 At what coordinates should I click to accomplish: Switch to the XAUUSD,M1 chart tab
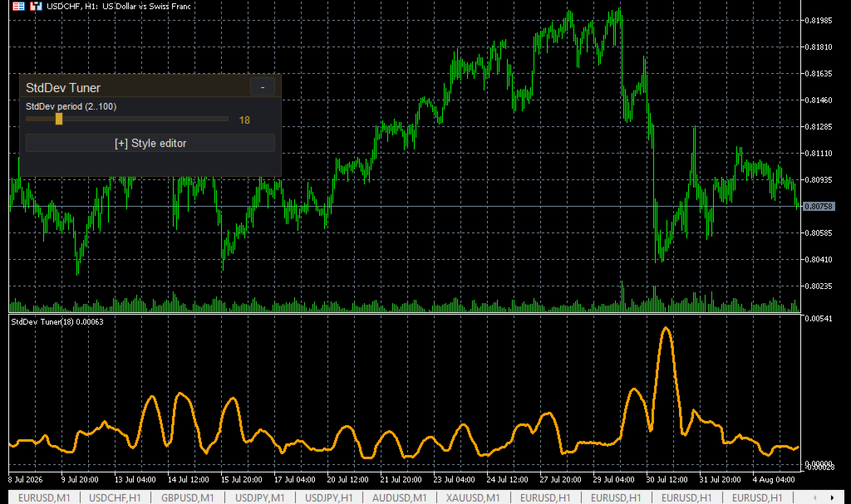pyautogui.click(x=473, y=497)
